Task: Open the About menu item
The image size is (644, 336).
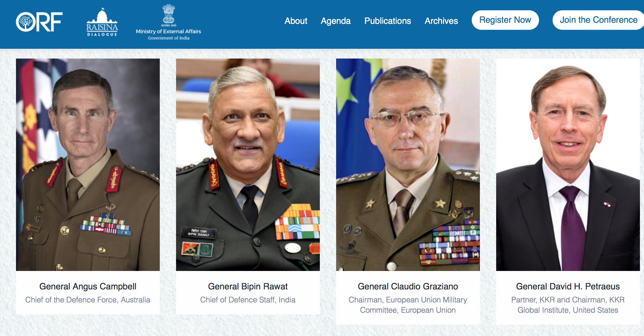Action: coord(296,21)
